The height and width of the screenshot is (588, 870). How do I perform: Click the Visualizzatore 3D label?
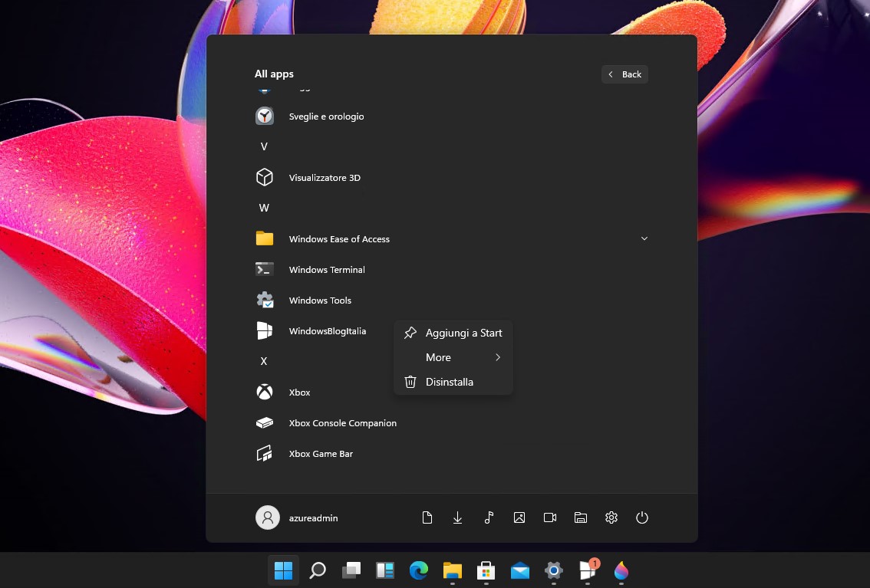point(325,178)
